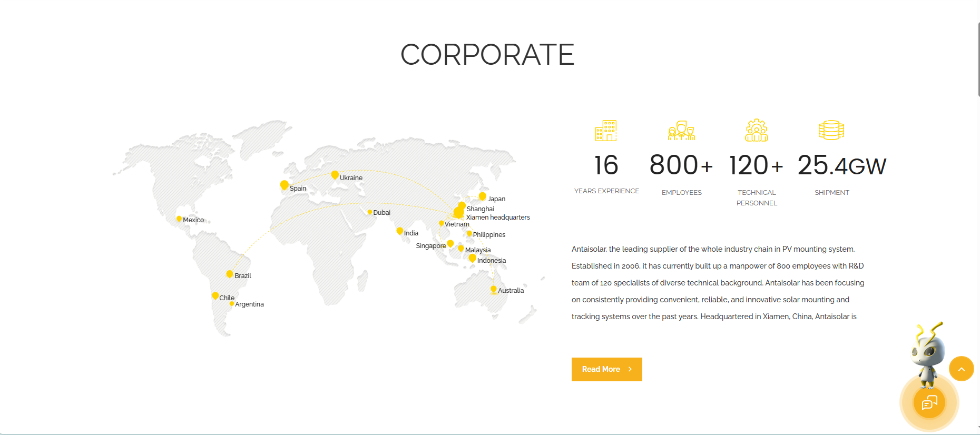The height and width of the screenshot is (435, 980).
Task: Click the India map pin
Action: pyautogui.click(x=400, y=231)
